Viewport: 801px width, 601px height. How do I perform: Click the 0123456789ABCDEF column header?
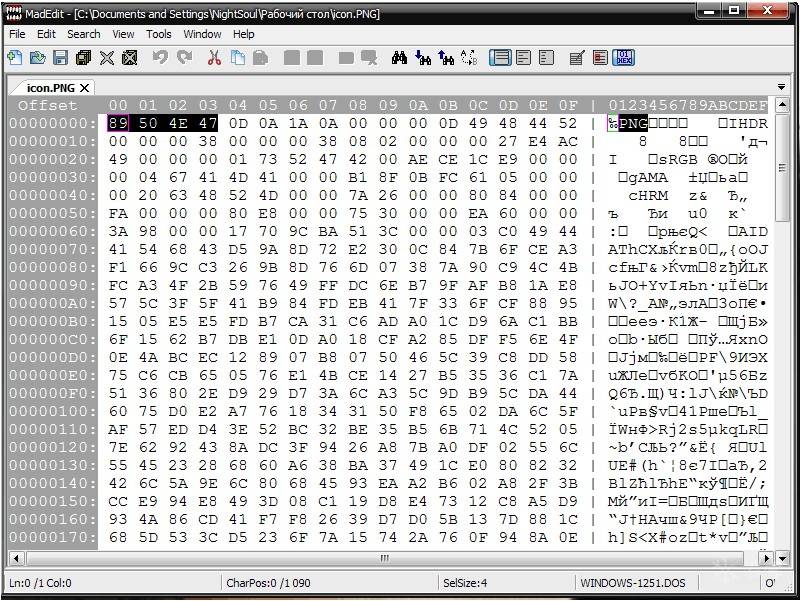tap(688, 106)
